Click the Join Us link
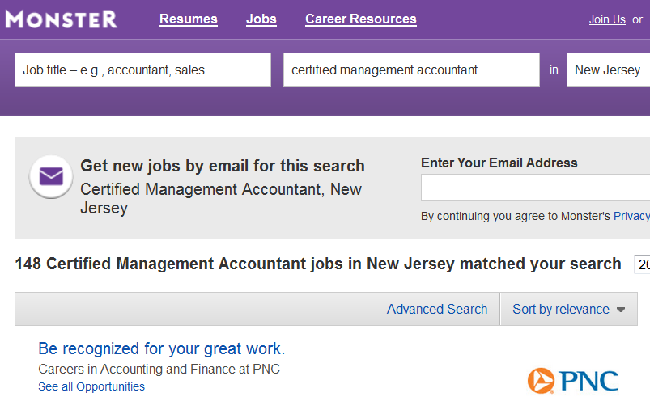650x397 pixels. (607, 19)
